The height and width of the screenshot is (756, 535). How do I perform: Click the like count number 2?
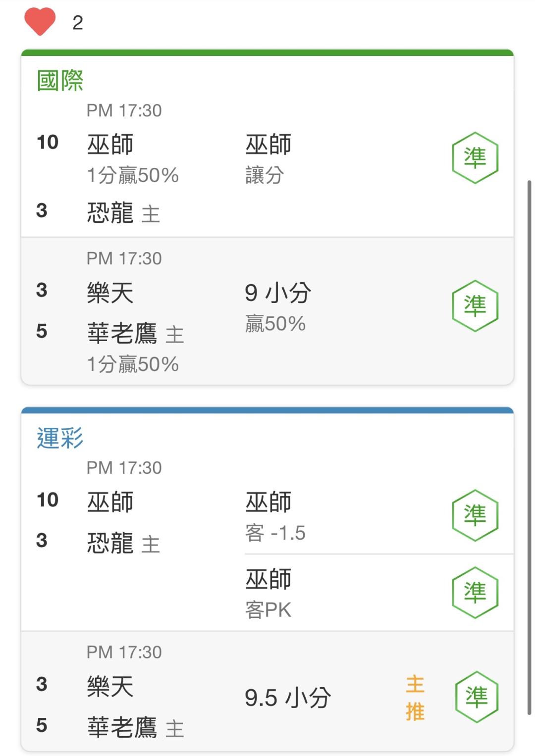point(78,23)
